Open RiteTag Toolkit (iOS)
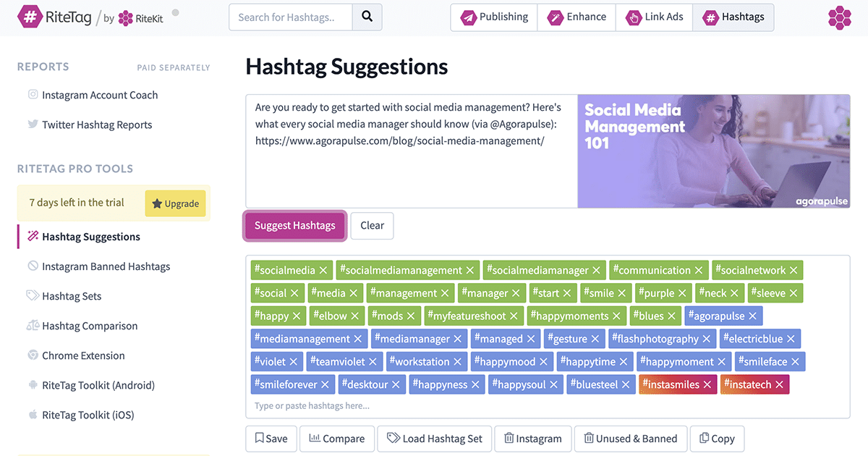Screen dimensions: 868x456 (88, 415)
